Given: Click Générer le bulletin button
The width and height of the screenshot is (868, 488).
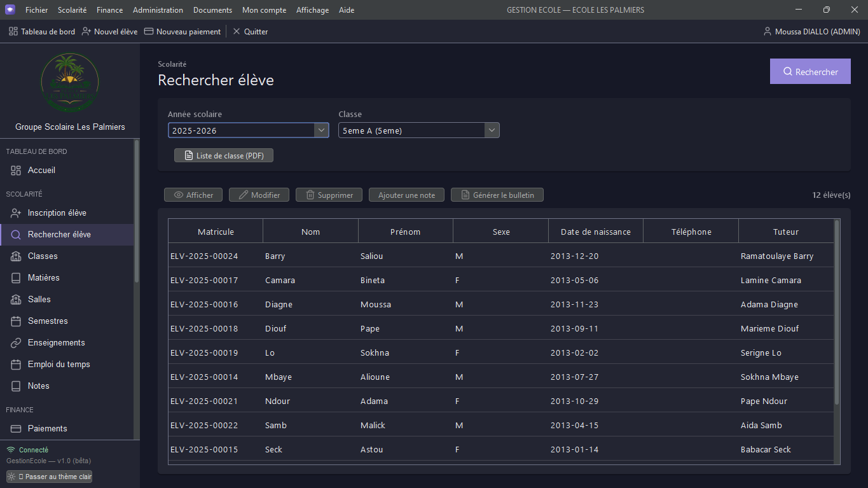Looking at the screenshot, I should click(x=497, y=195).
